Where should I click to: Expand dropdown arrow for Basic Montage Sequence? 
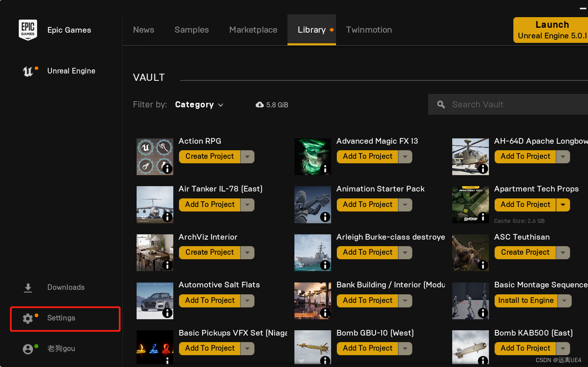pos(564,301)
